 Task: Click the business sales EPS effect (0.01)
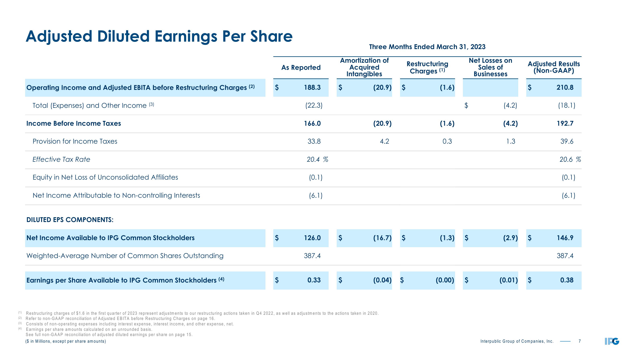509,280
